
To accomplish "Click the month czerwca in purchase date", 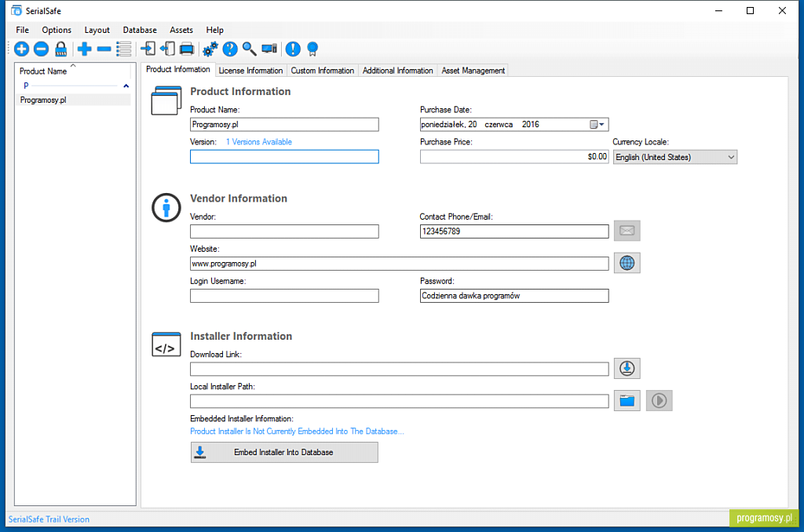I will [499, 125].
